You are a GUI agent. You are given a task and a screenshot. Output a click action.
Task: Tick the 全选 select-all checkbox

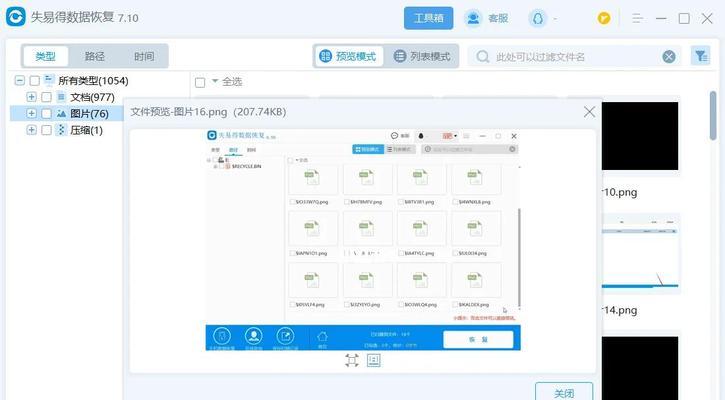pyautogui.click(x=200, y=83)
